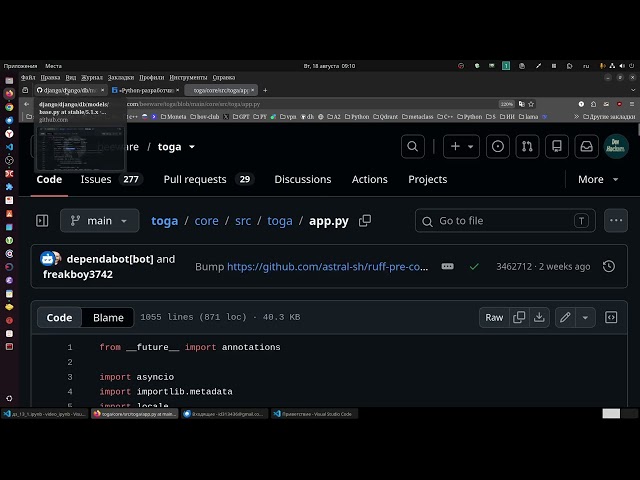
Task: Open the Discussions tab
Action: click(303, 179)
